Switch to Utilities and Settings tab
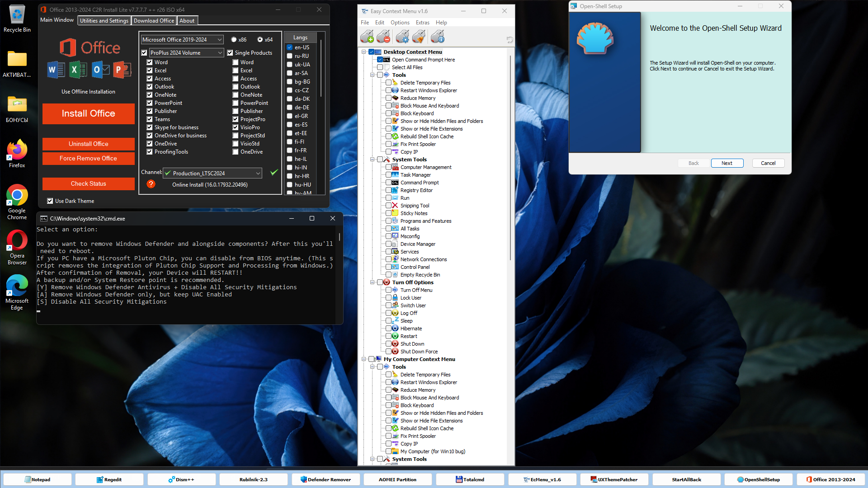Viewport: 868px width, 488px height. point(104,21)
